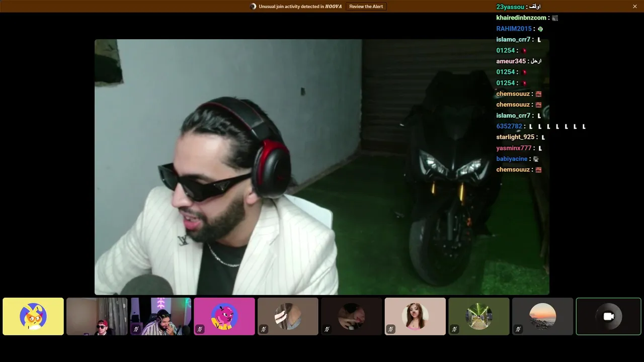Select the gray tile with sunset avatar

point(542,316)
